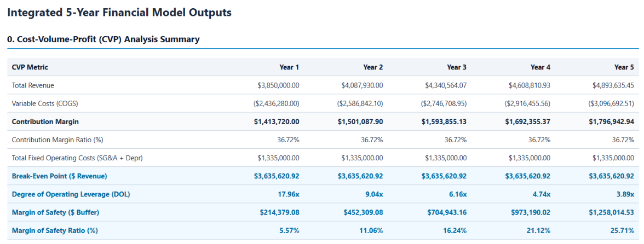The height and width of the screenshot is (244, 644).
Task: Click margin of safety buffer $214,379.08
Action: (280, 212)
